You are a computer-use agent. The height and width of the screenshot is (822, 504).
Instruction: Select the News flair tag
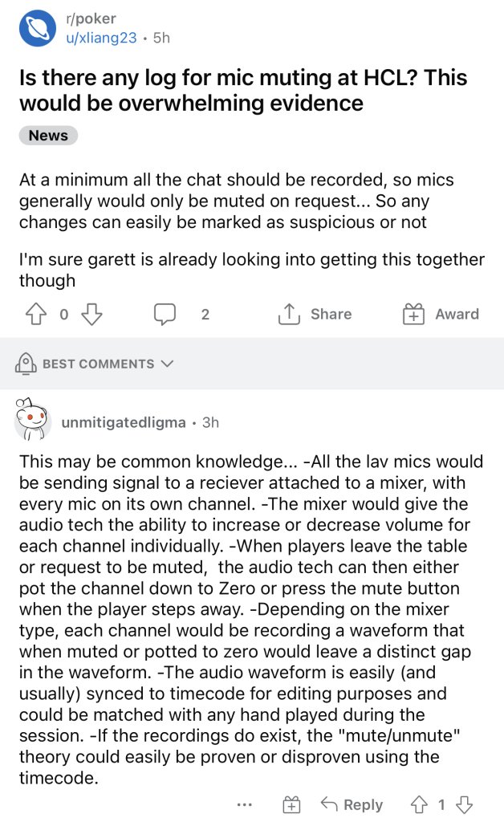(48, 135)
